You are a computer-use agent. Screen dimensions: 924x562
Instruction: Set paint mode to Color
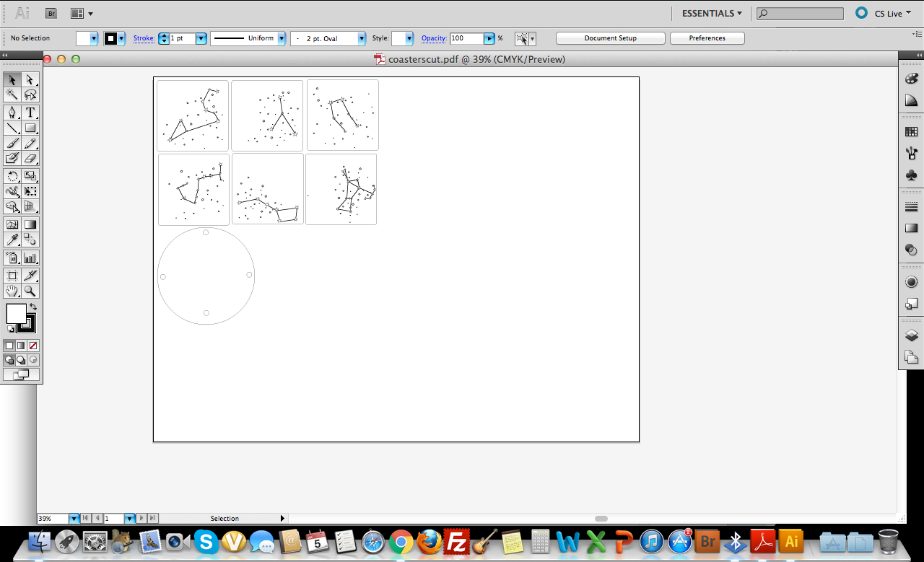(x=9, y=346)
